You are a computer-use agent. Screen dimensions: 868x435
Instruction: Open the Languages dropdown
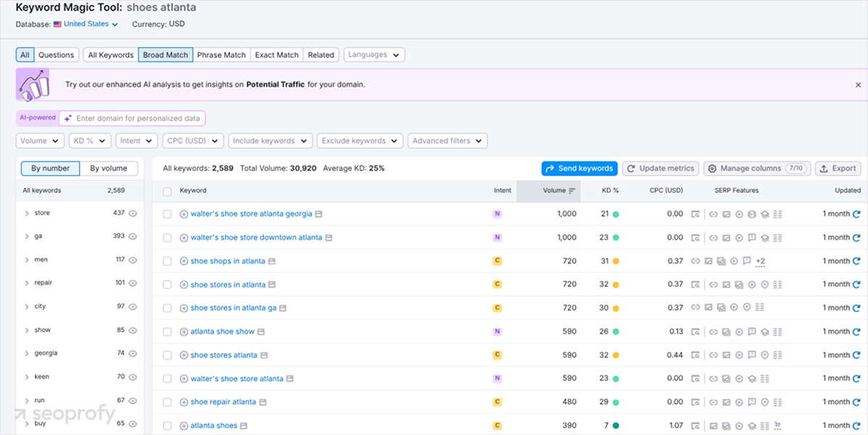point(373,54)
